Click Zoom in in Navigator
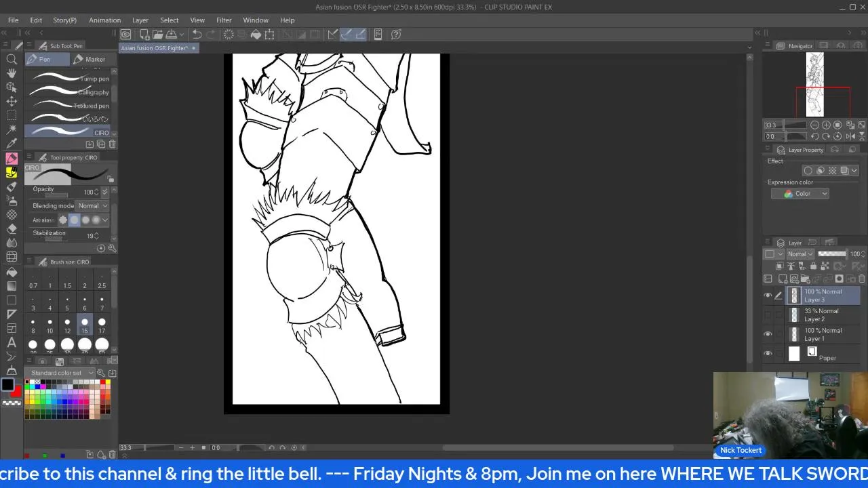The width and height of the screenshot is (868, 488). [826, 125]
